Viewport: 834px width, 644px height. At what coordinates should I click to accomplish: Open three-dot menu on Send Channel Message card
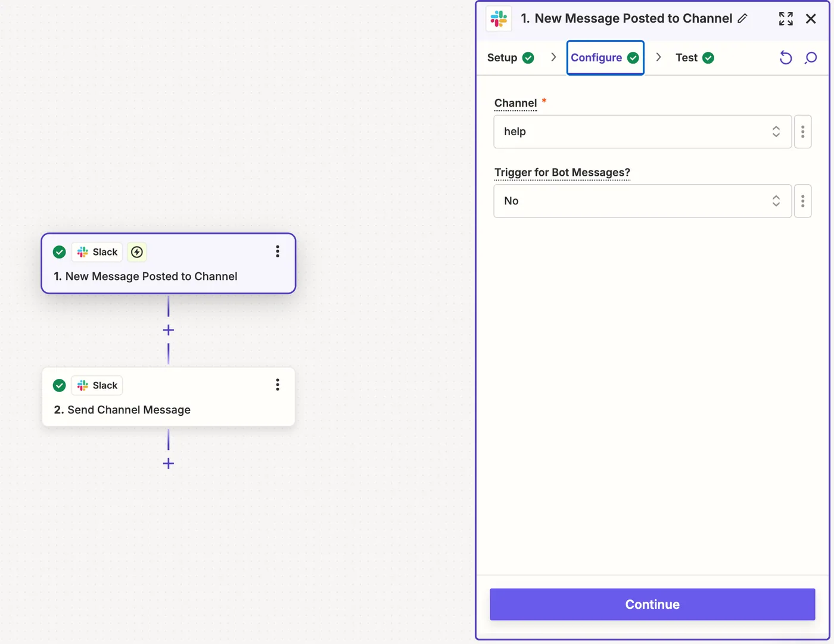coord(278,385)
